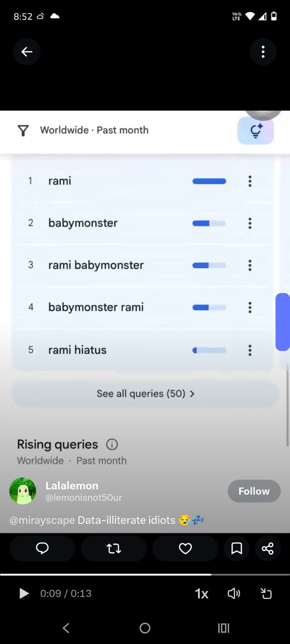Tap the share icon
This screenshot has width=290, height=644.
267,548
